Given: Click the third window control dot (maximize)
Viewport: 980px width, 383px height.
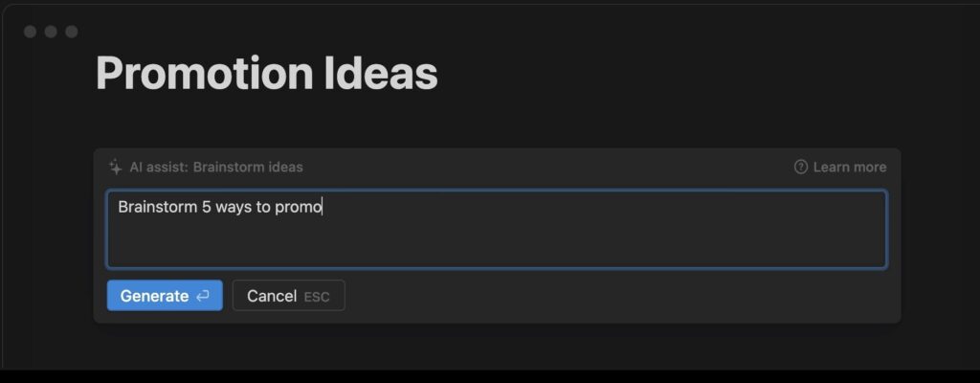Looking at the screenshot, I should [72, 32].
